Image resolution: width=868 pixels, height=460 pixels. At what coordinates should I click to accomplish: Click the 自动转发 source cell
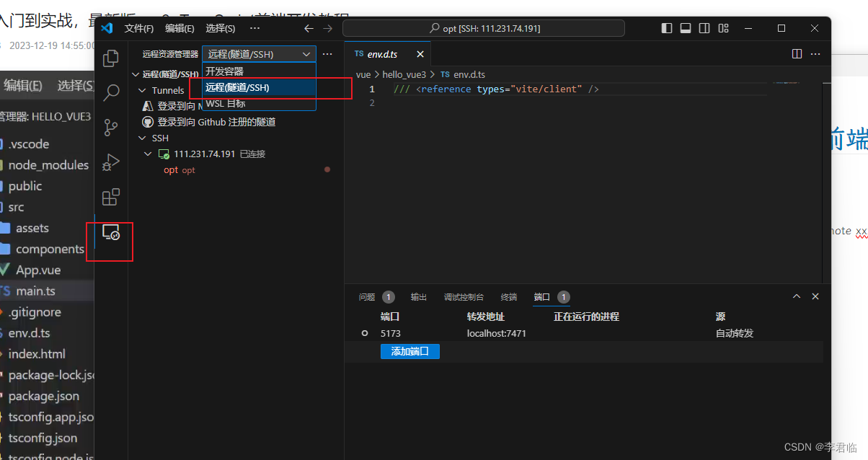[x=735, y=333]
